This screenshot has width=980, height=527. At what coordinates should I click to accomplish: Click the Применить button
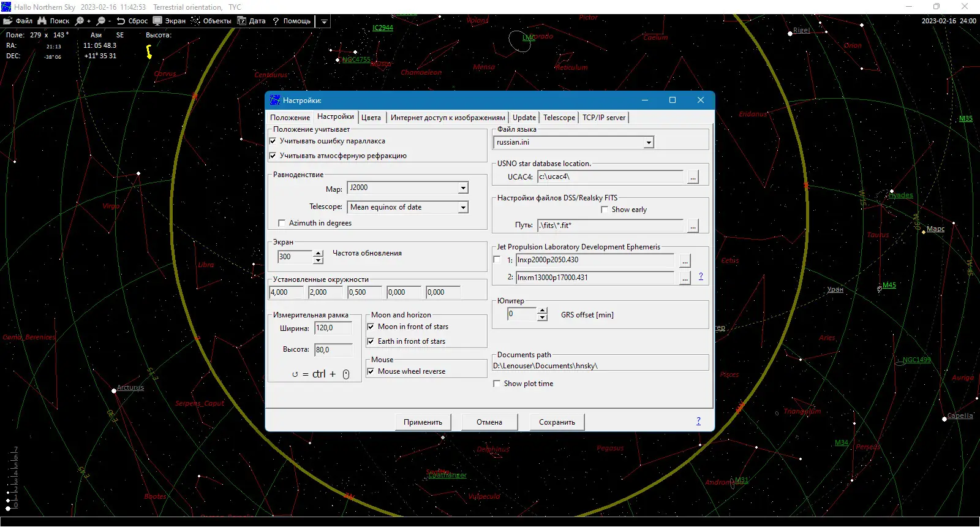(x=423, y=422)
